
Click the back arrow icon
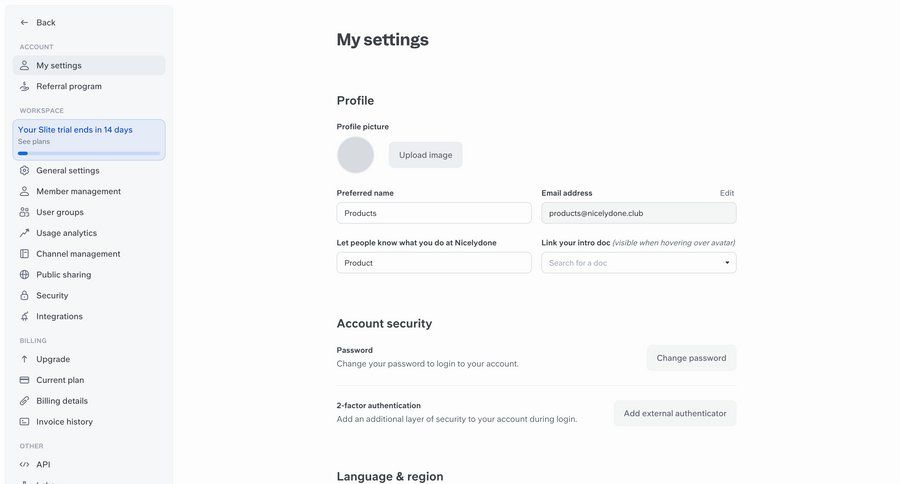click(25, 22)
